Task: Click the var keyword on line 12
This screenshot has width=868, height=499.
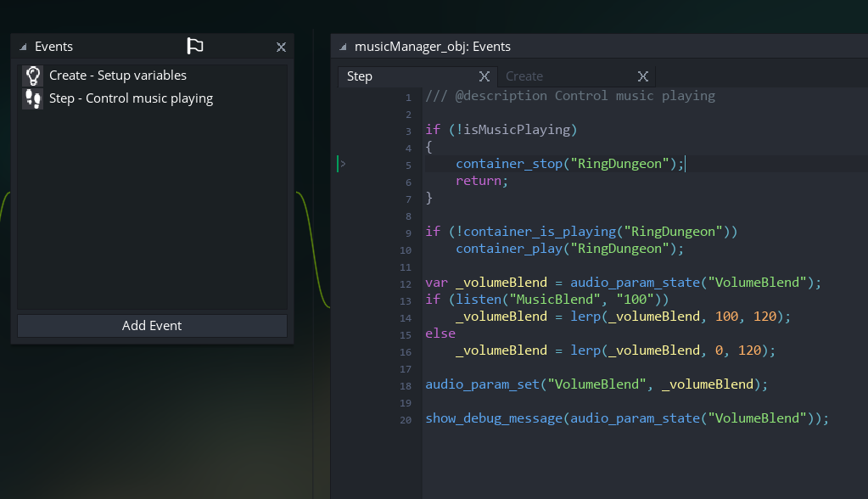Action: click(436, 283)
